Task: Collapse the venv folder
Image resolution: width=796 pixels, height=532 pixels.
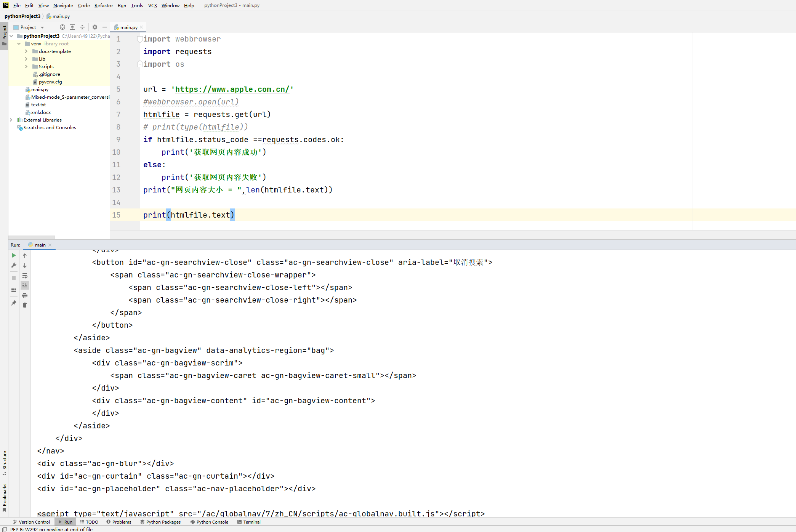Action: tap(19, 44)
